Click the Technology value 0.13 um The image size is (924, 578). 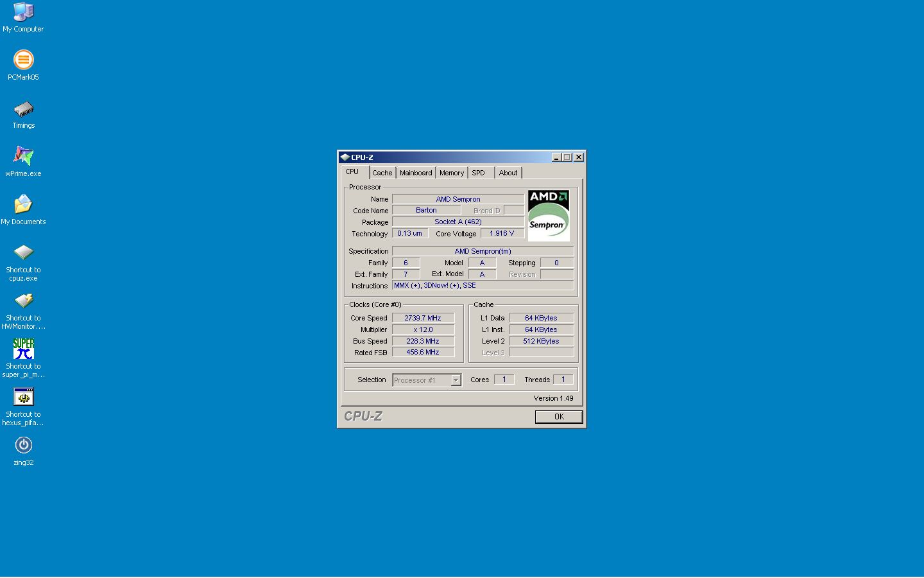coord(409,233)
